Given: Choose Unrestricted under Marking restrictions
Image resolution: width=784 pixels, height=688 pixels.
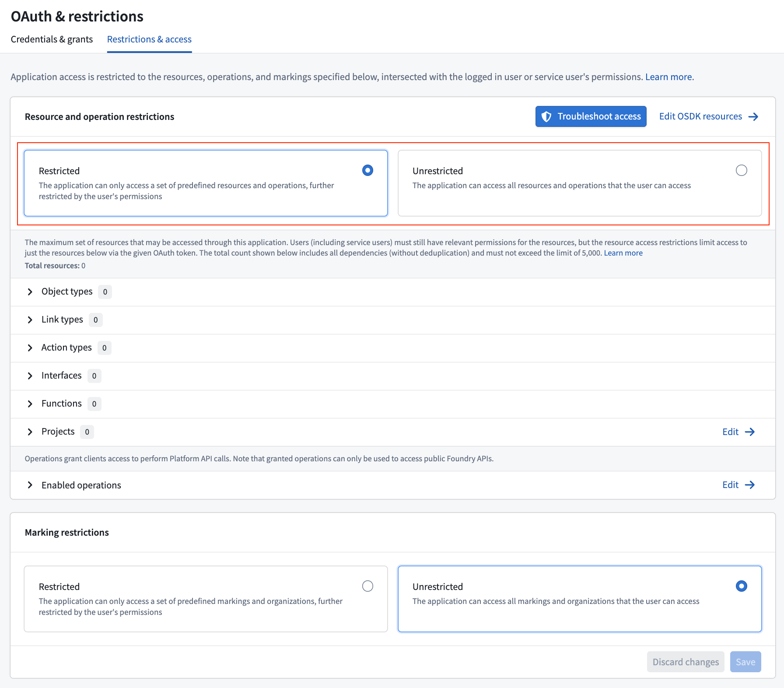Looking at the screenshot, I should [741, 586].
